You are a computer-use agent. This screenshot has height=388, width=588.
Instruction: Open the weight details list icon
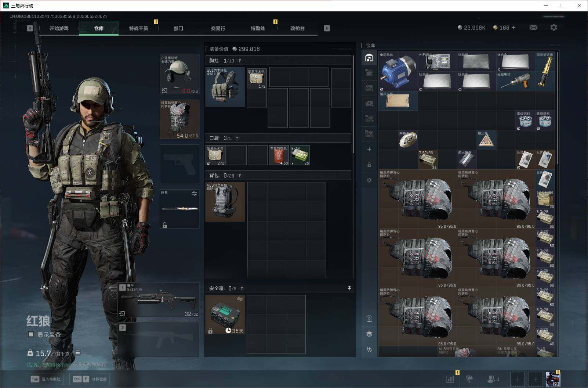[x=77, y=353]
